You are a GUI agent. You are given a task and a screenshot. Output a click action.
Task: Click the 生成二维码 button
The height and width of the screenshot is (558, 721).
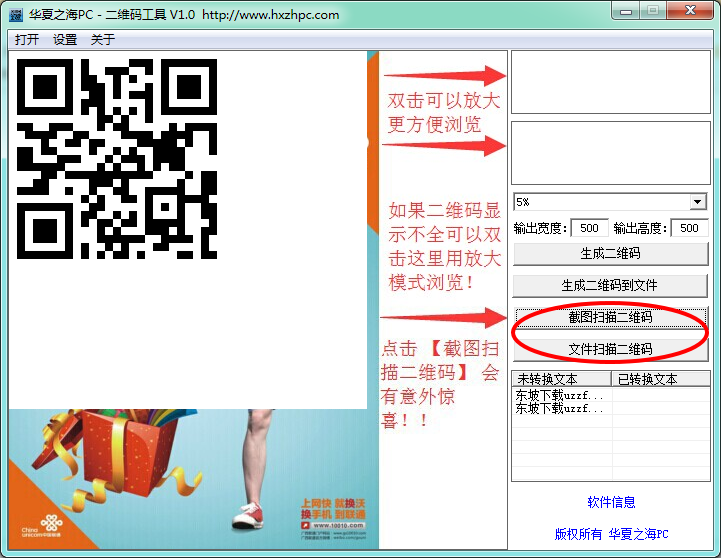[610, 253]
